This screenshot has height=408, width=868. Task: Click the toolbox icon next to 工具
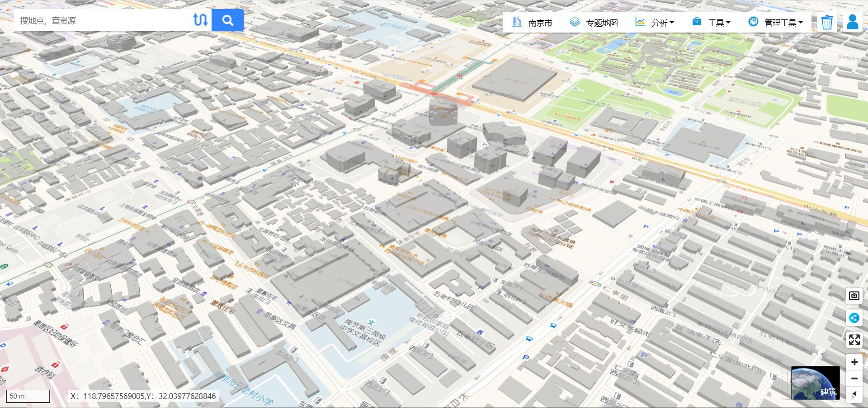point(696,22)
